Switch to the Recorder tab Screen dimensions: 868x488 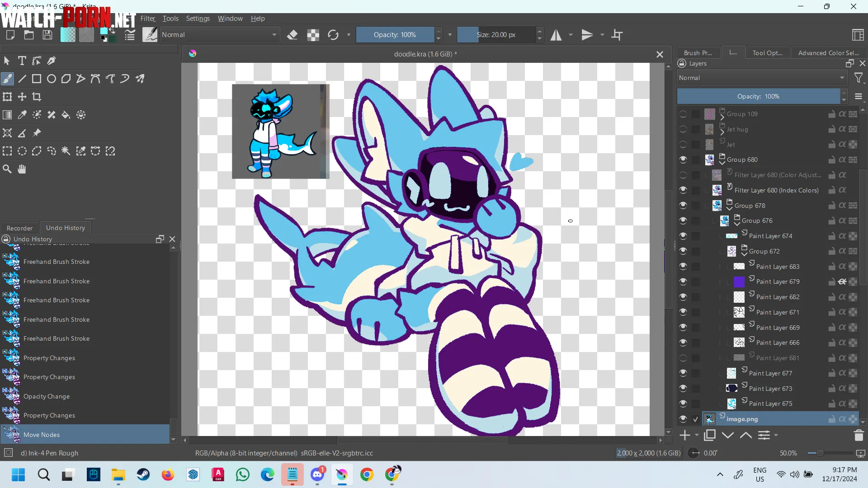point(20,228)
